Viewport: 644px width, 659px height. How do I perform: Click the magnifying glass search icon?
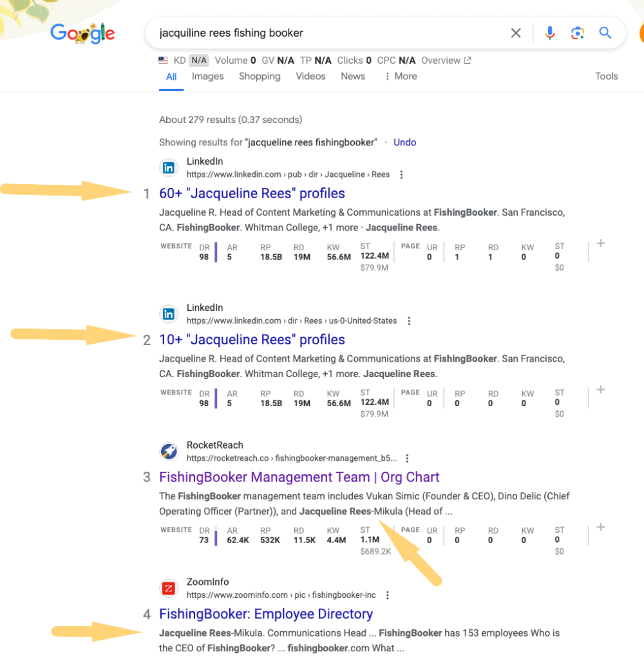(x=605, y=33)
